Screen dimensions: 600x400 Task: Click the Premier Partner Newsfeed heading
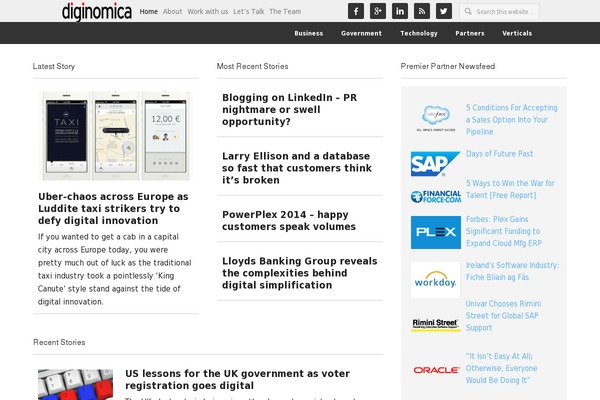pyautogui.click(x=448, y=66)
